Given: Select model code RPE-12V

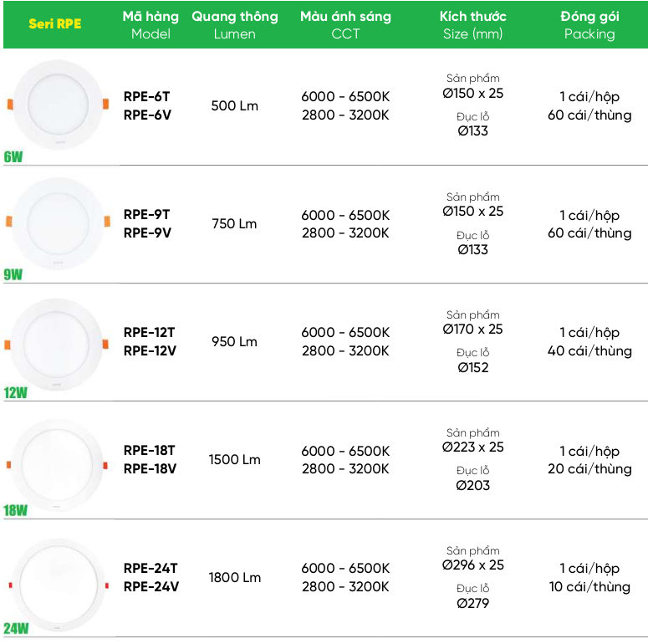Looking at the screenshot, I should (x=150, y=351).
